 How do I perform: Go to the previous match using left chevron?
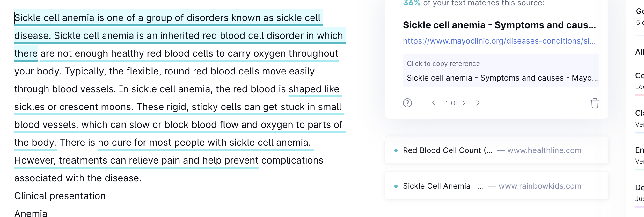pos(434,103)
